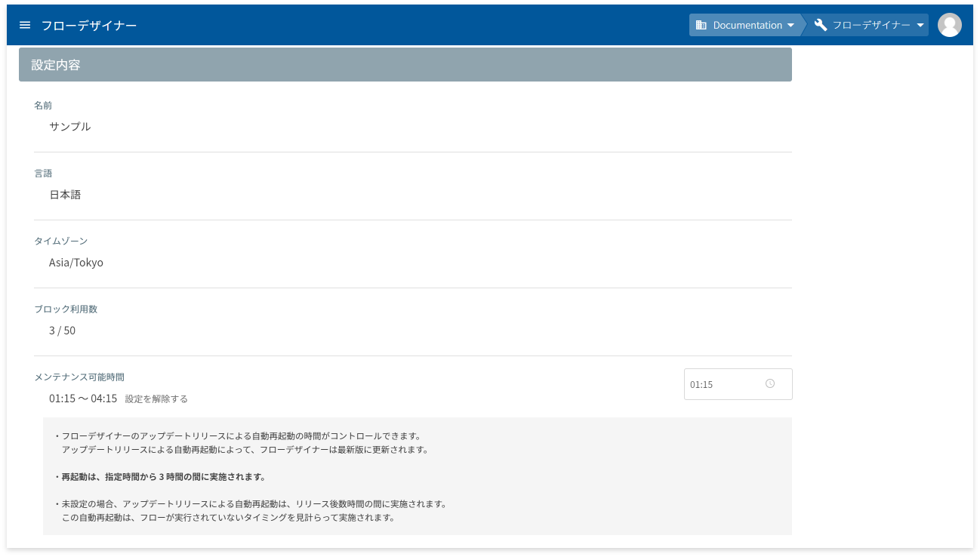Click the building icon beside Documentation
980x557 pixels.
click(x=701, y=25)
